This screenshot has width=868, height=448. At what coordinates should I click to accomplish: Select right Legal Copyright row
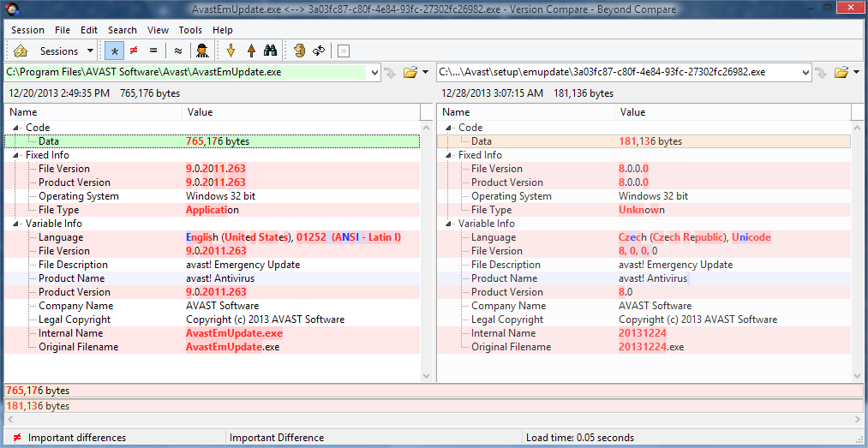click(x=644, y=320)
